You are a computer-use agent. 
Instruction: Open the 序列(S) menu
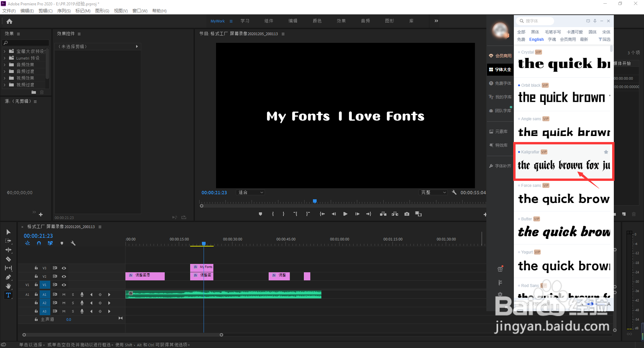pos(64,11)
